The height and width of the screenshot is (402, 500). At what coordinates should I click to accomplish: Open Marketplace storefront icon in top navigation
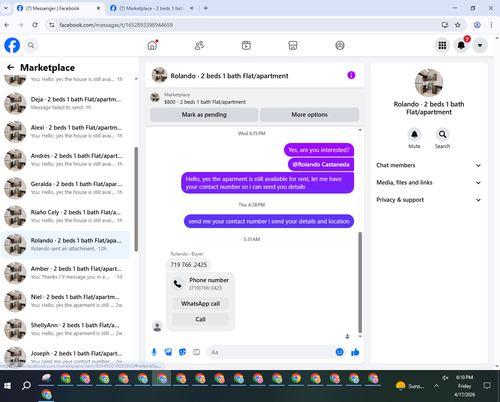pyautogui.click(x=293, y=45)
